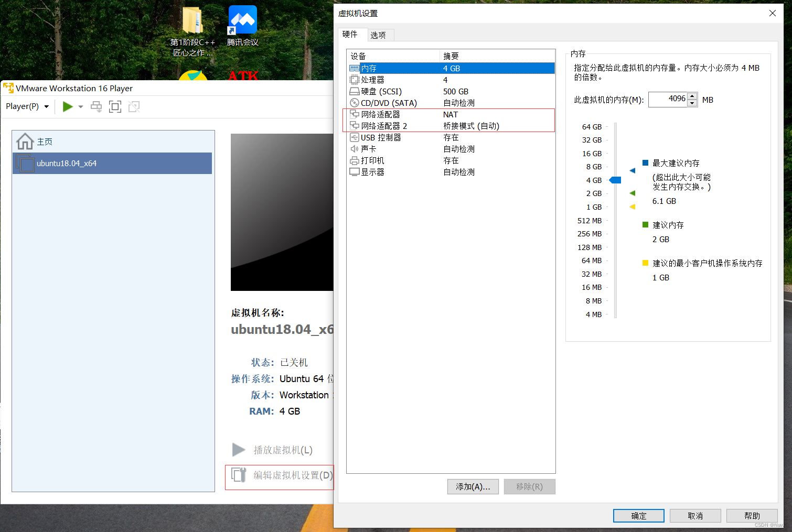792x532 pixels.
Task: Click the green Play virtual machine toolbar icon
Action: click(x=68, y=106)
